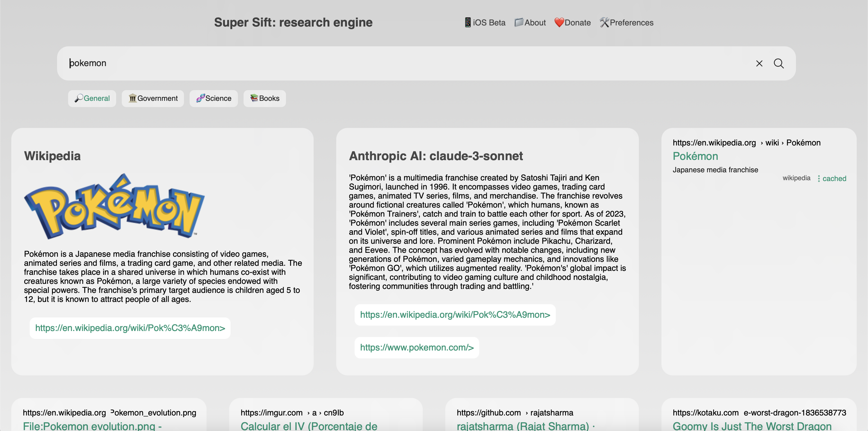Click the Pokemon_evolution.png URL text
Viewport: 868px width, 431px height.
[x=109, y=413]
